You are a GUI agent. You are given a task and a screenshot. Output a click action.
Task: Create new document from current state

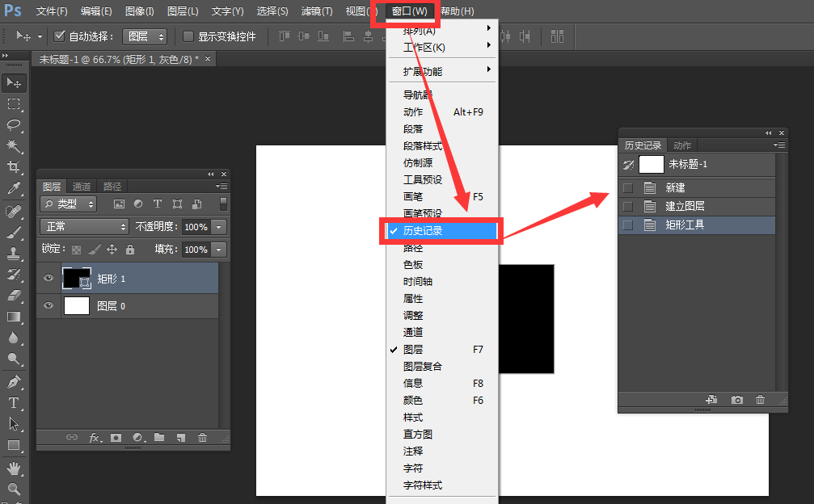711,399
